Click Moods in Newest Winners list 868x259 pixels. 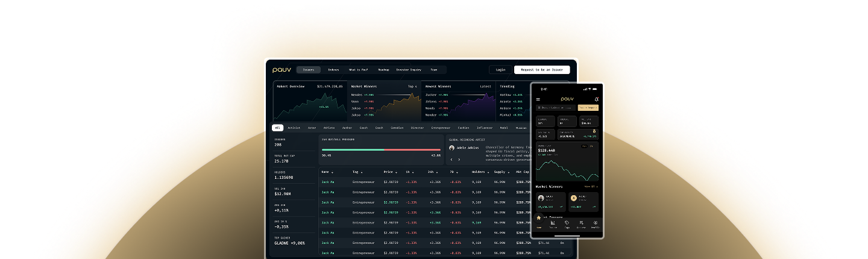coord(430,108)
